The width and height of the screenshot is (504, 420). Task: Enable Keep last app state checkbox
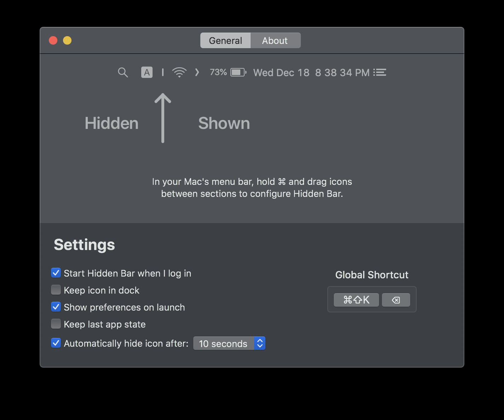pos(56,324)
